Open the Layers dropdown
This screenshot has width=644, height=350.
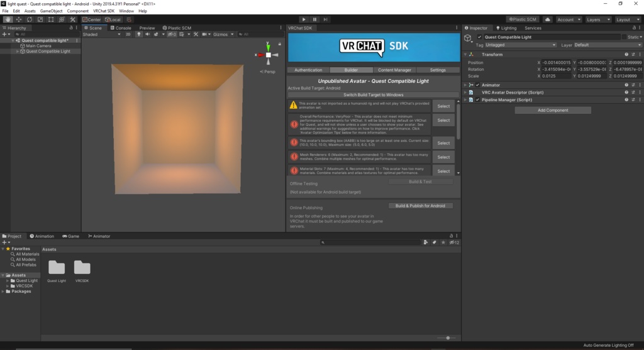[598, 19]
